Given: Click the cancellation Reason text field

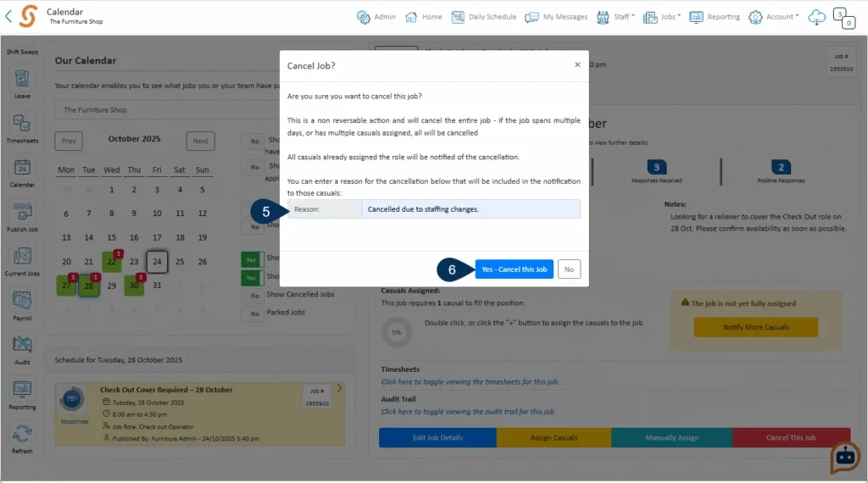Looking at the screenshot, I should coord(470,209).
